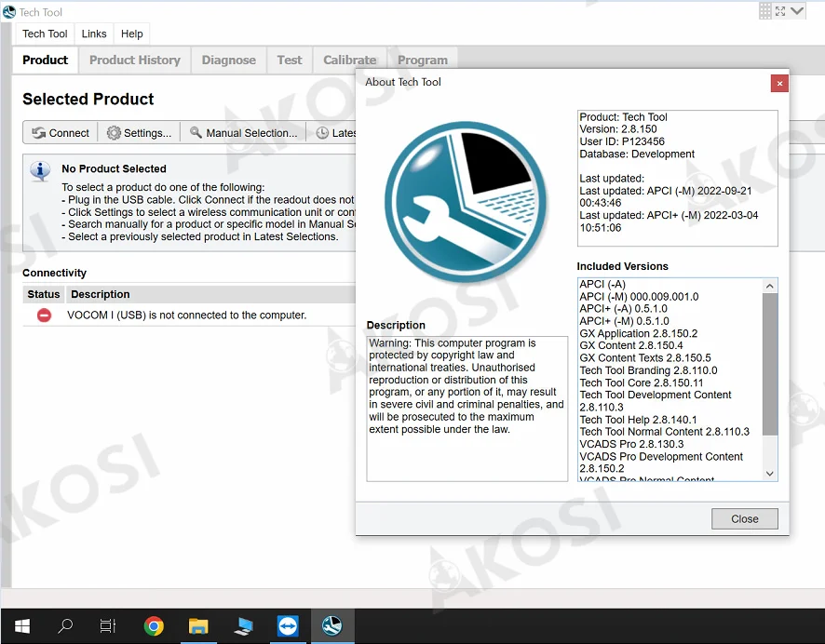Open Manual Selection search

pos(244,133)
